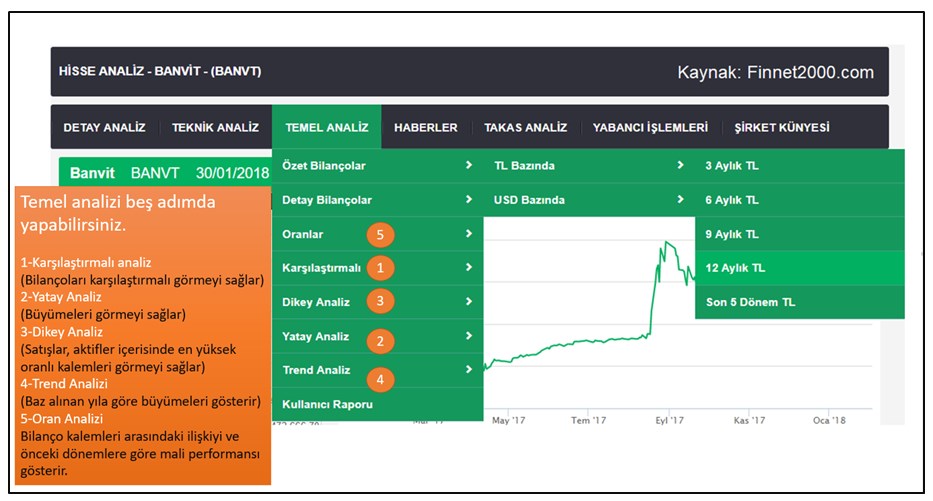Viewport: 933px width, 501px height.
Task: Click the Banvit company name header
Action: tap(92, 173)
